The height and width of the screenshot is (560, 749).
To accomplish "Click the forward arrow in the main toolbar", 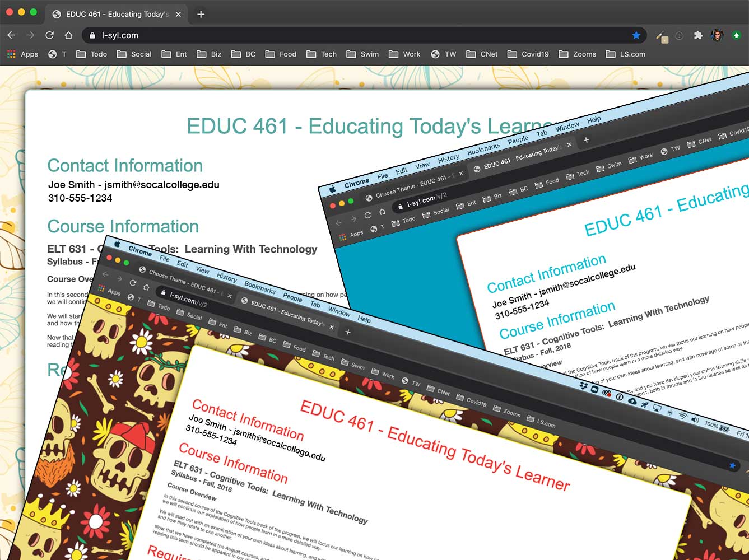I will 30,35.
